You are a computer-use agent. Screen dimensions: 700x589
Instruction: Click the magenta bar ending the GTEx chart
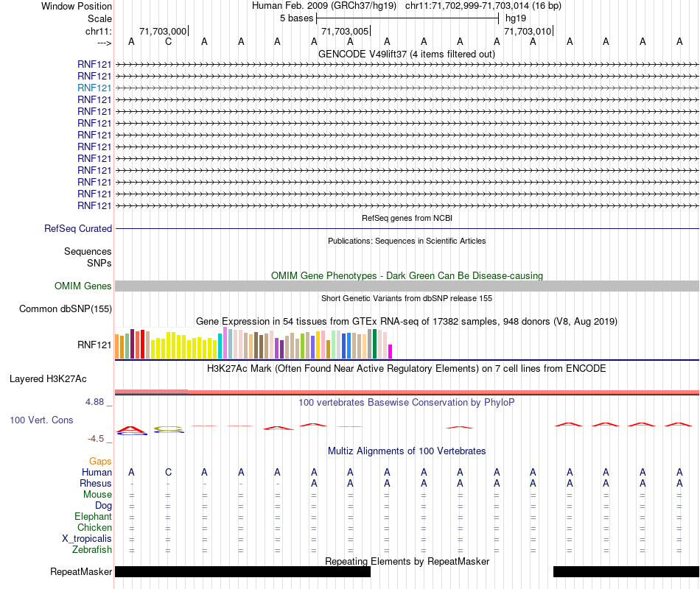tap(391, 352)
